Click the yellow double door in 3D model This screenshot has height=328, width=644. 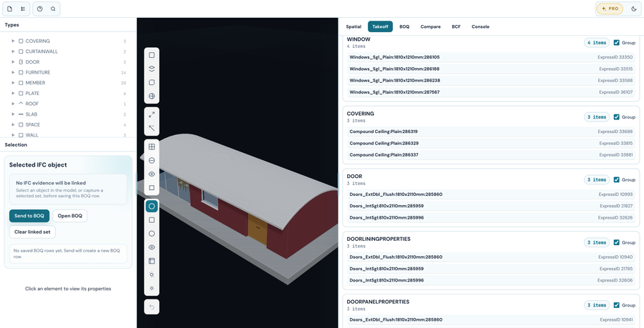[x=258, y=230]
